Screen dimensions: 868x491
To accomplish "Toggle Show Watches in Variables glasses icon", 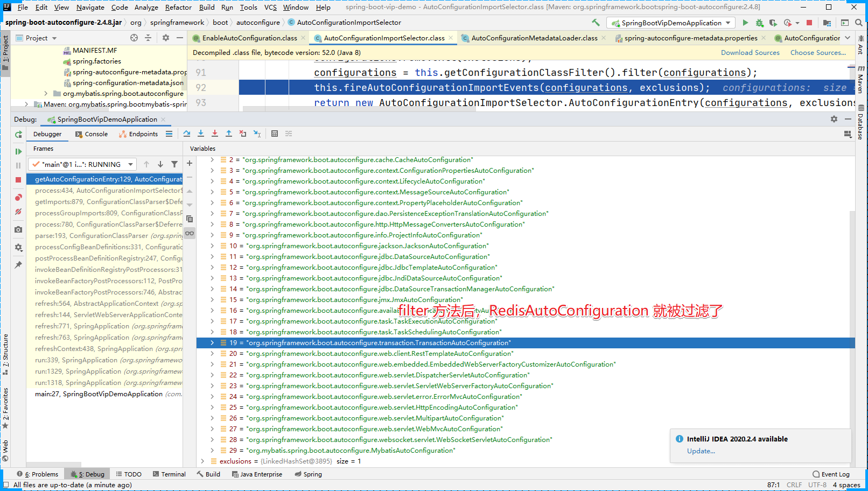I will pyautogui.click(x=190, y=233).
